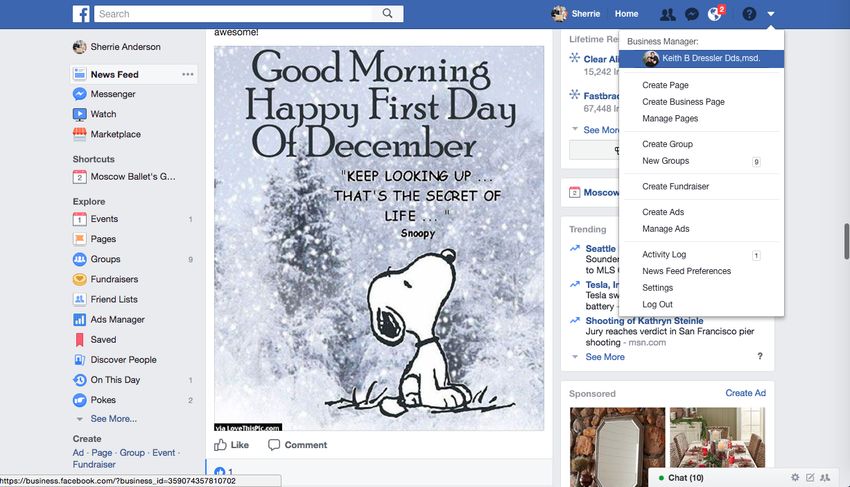Like the Snoopy post
The image size is (850, 487).
tap(231, 445)
